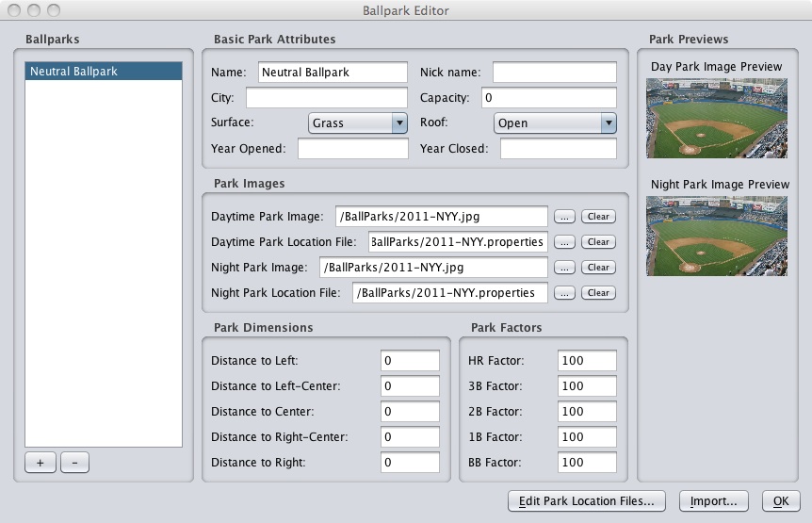Remove the ballpark with the minus button
Viewport: 812px width, 523px height.
point(74,463)
